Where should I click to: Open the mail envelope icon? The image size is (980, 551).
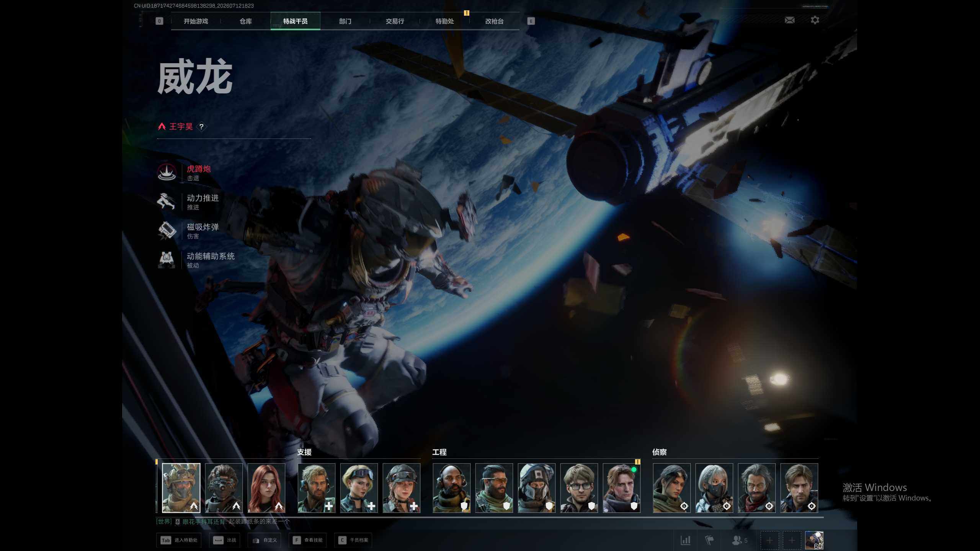pos(789,20)
